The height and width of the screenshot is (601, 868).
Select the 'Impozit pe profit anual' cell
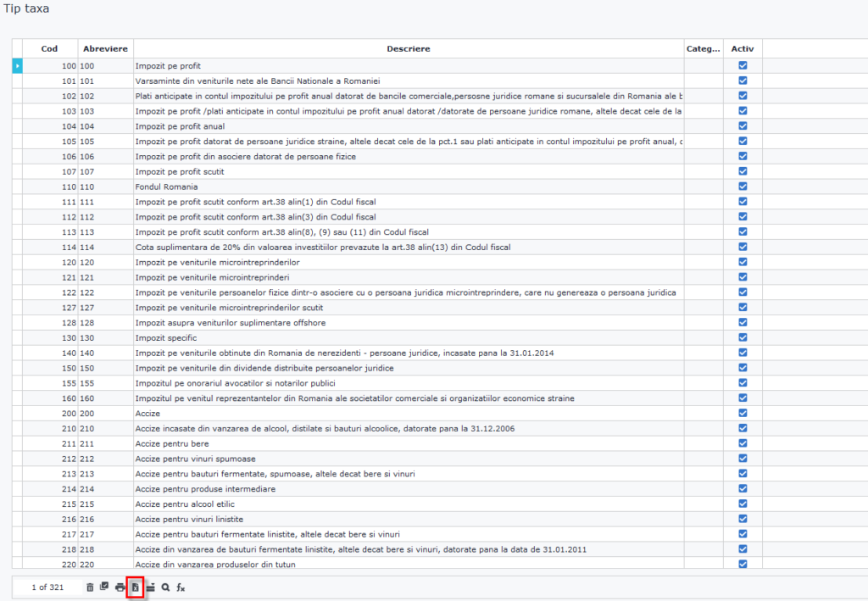point(180,125)
